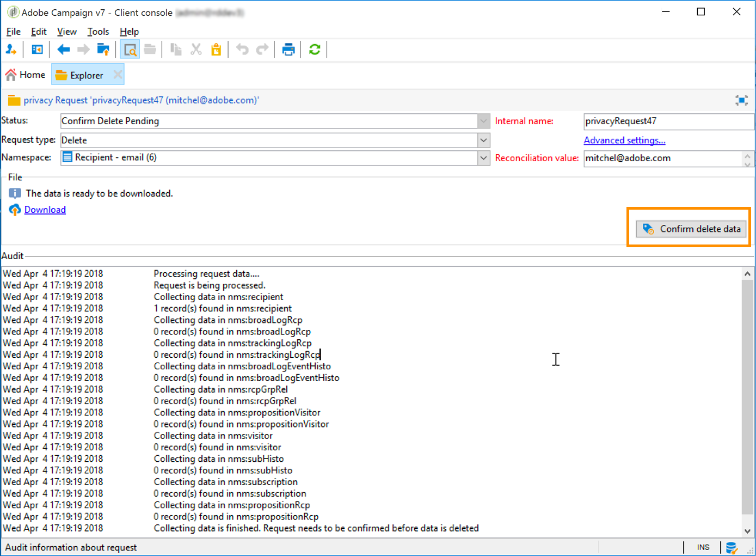Click the Print icon in toolbar

[x=288, y=50]
